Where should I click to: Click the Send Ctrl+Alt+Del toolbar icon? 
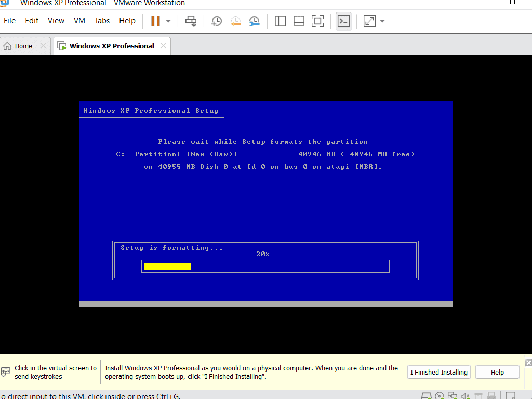click(x=191, y=21)
